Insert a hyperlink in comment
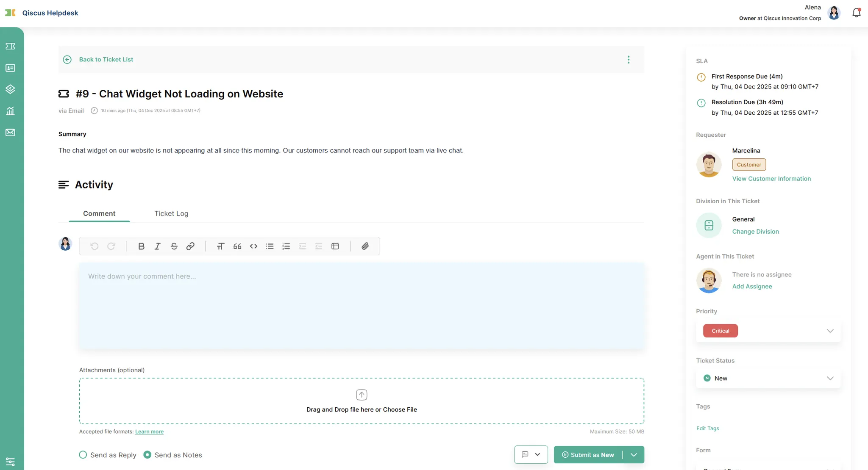The image size is (868, 470). (190, 246)
